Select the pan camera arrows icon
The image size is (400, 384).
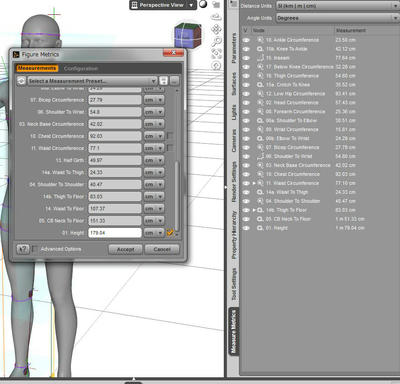tap(216, 29)
